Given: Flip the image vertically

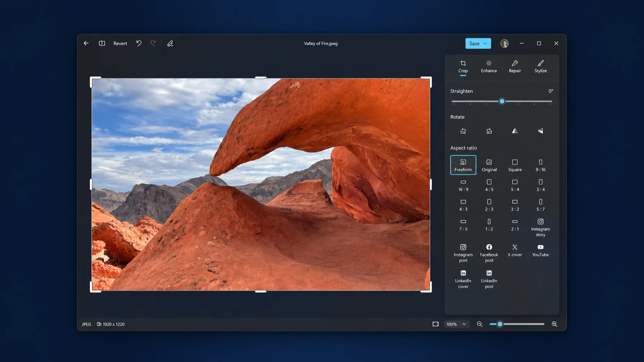Looking at the screenshot, I should (541, 131).
